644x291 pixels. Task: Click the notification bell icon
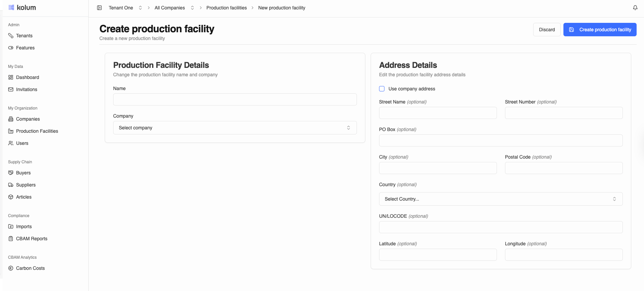click(635, 8)
